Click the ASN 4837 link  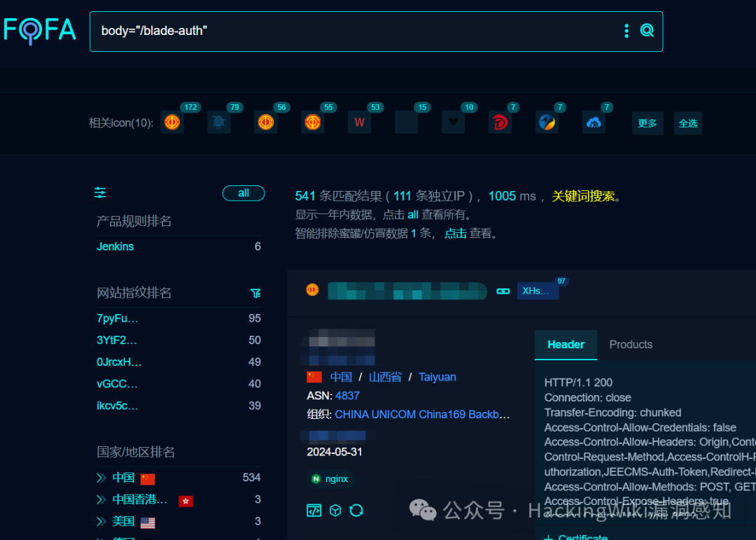347,395
